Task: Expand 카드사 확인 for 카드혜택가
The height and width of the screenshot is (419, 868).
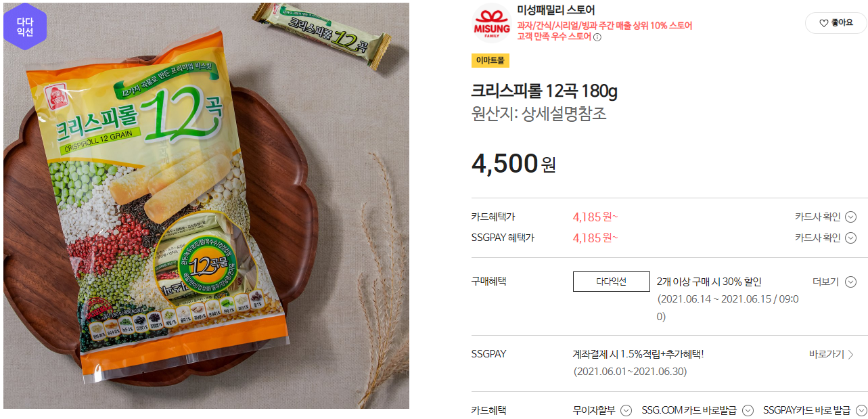Action: 826,217
